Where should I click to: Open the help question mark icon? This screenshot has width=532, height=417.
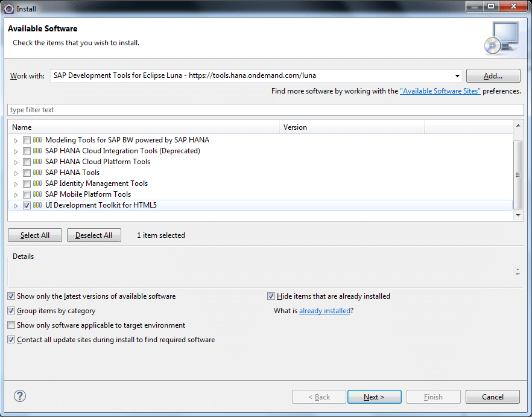click(20, 396)
